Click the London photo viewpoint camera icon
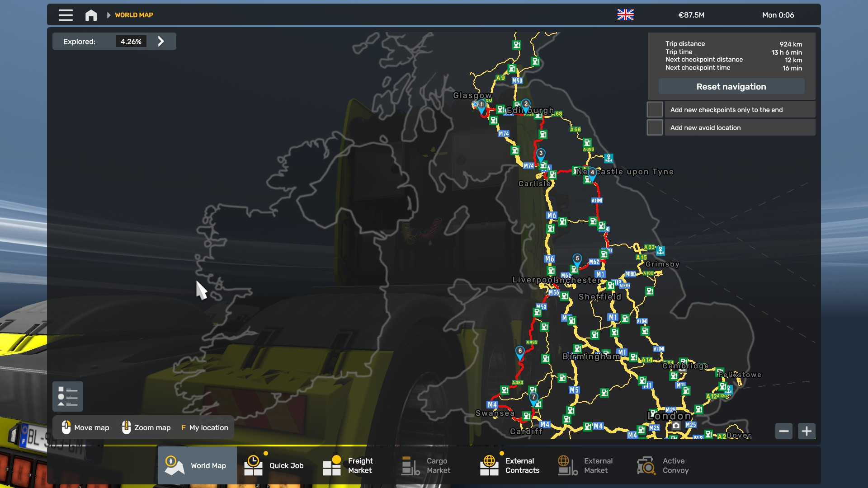868x488 pixels. 676,426
